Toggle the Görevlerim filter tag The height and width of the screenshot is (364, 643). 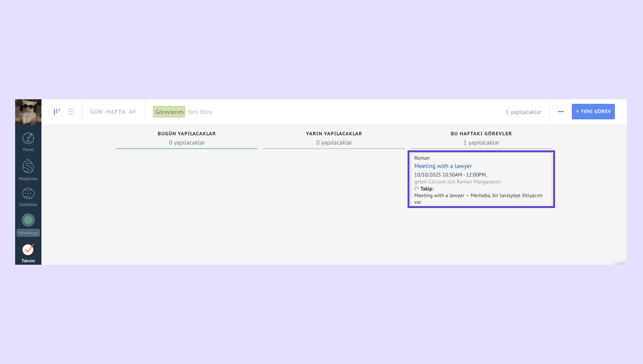[169, 112]
